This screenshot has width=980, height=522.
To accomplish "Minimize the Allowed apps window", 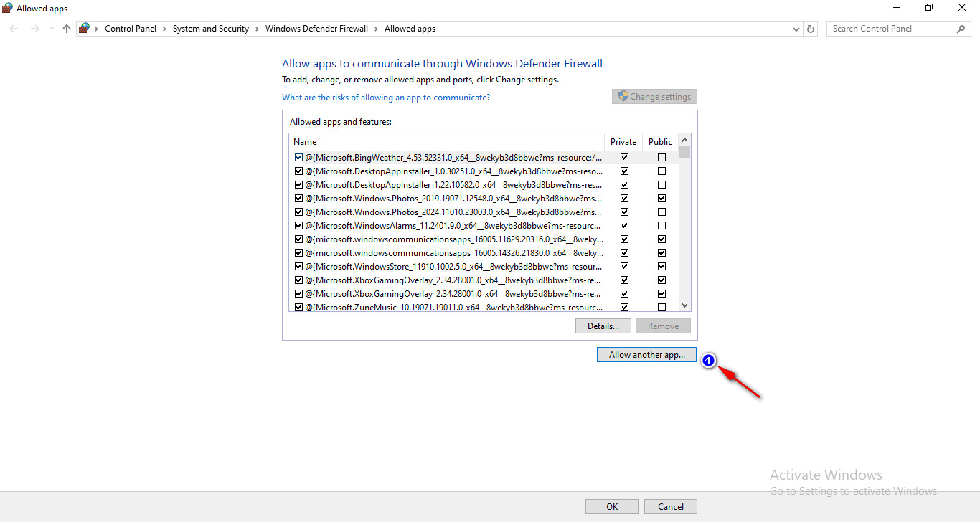I will pos(897,7).
